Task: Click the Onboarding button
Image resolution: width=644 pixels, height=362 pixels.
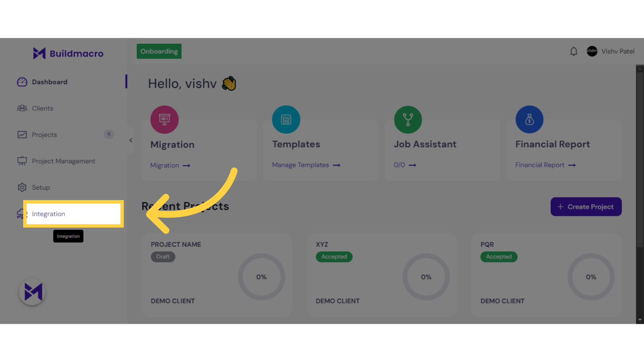Action: [159, 51]
